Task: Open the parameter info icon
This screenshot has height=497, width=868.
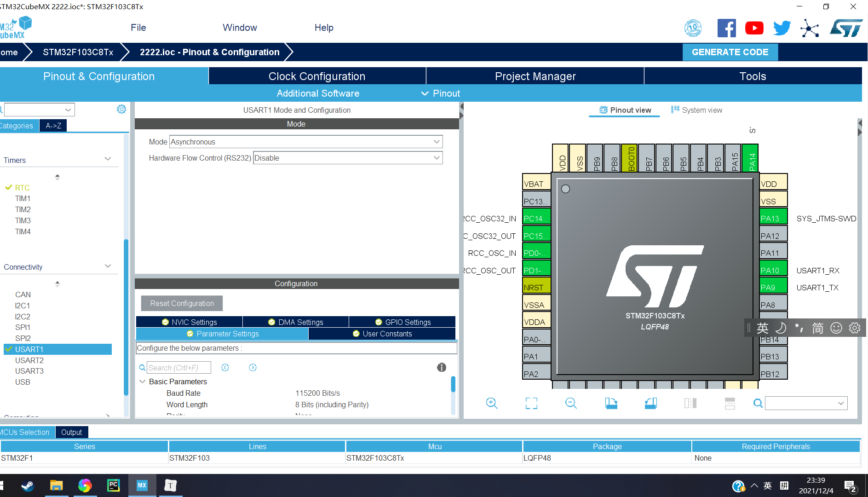Action: [x=442, y=367]
